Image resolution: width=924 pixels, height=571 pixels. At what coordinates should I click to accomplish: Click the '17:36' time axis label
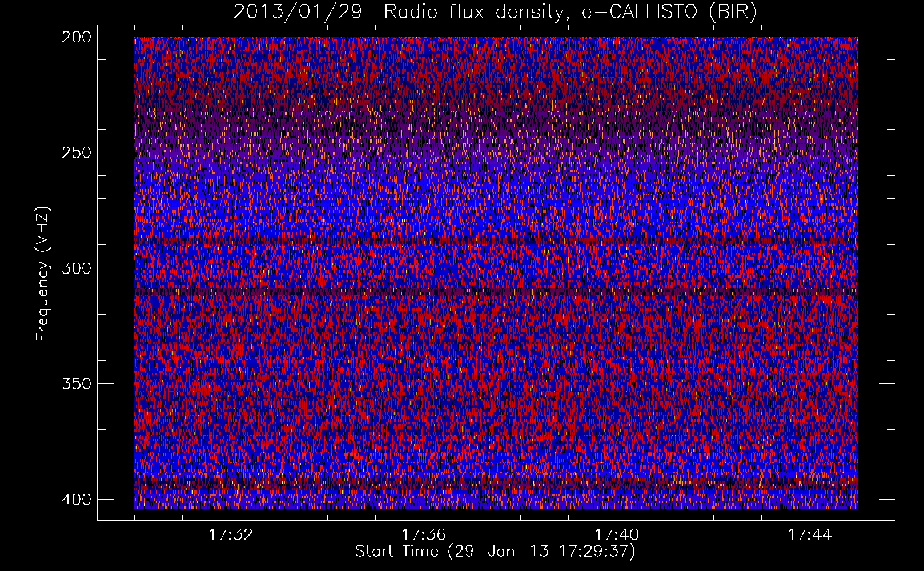pyautogui.click(x=424, y=535)
